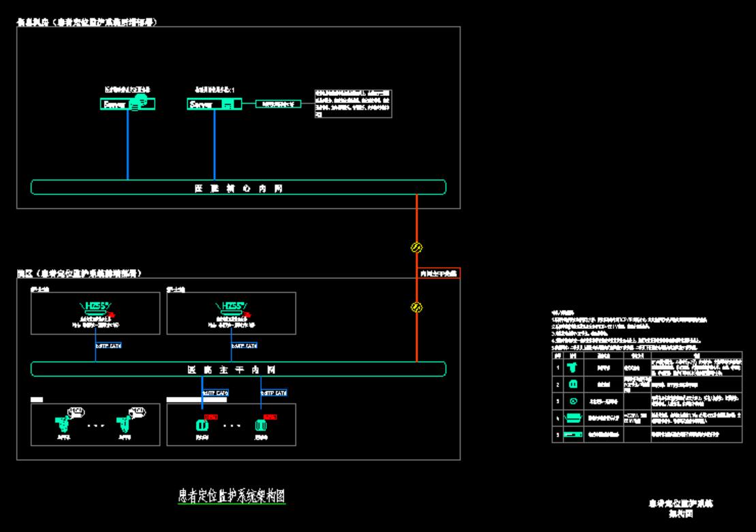Viewport: 756px width, 532px height.
Task: Select the rightmost green device under red label
Action: click(x=259, y=426)
